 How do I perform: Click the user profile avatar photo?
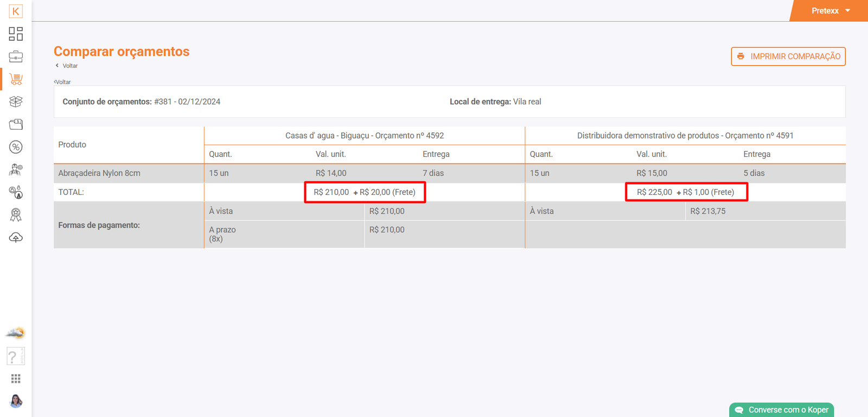click(16, 401)
